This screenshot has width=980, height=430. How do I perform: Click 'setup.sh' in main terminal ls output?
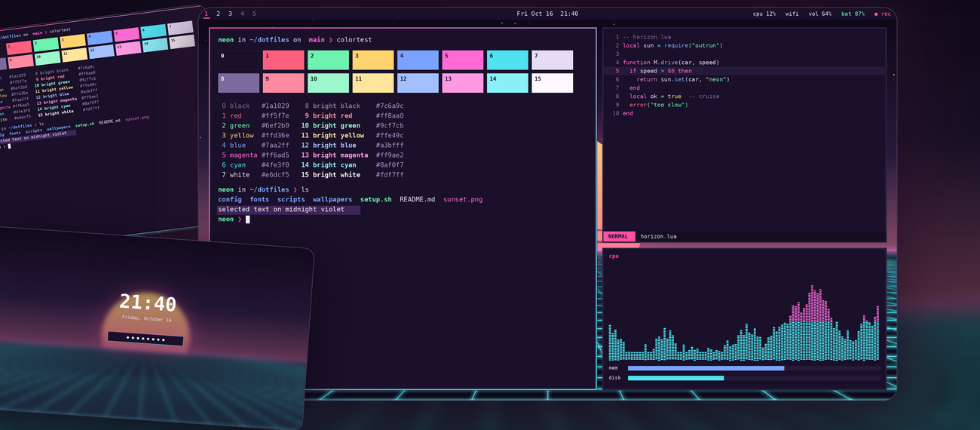(x=376, y=200)
